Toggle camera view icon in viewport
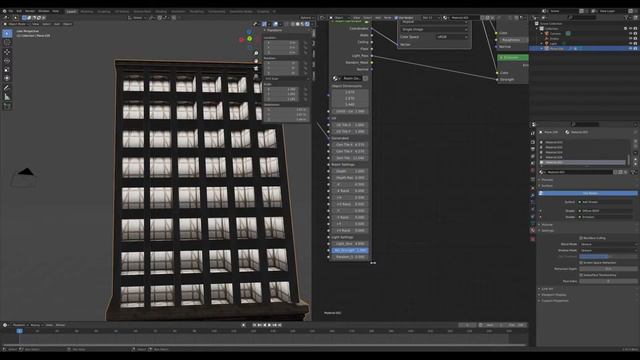Screen dimensions: 640x360 tap(256, 69)
